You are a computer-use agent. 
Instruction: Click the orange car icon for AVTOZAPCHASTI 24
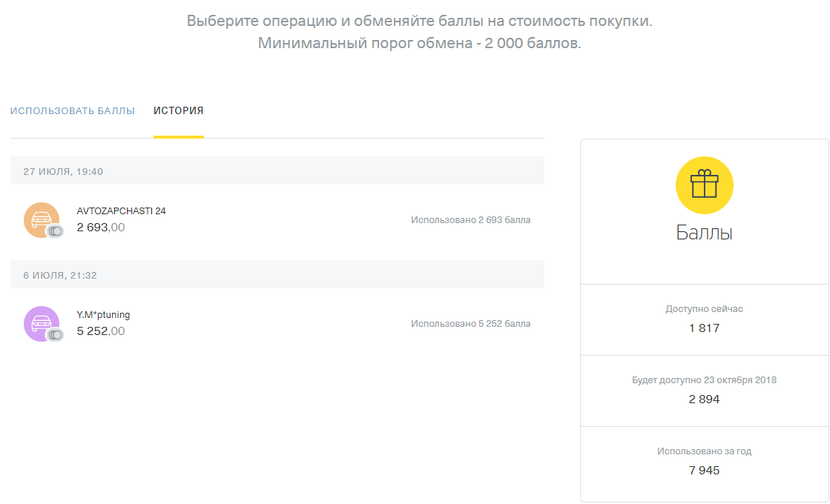[41, 219]
